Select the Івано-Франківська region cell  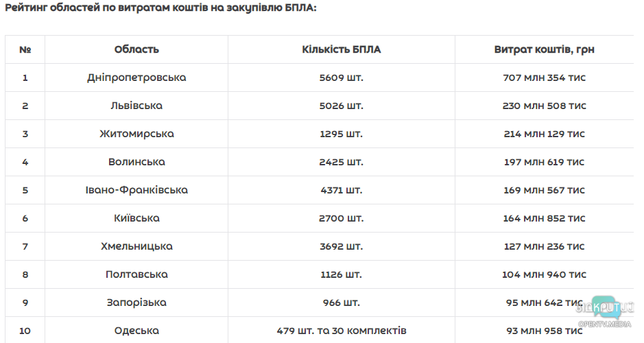(136, 190)
